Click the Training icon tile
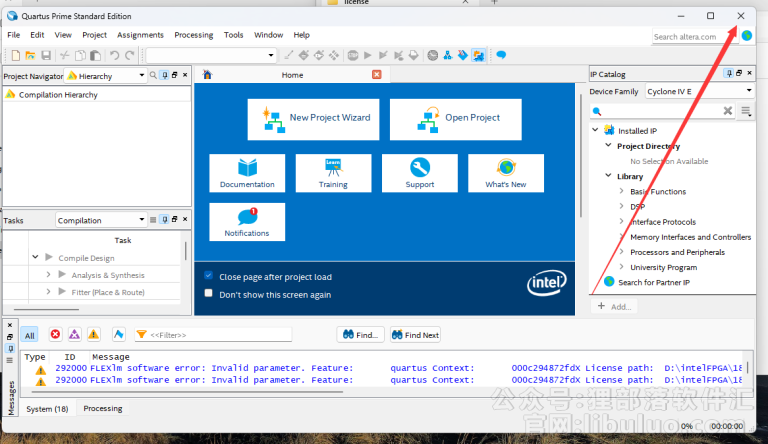 (333, 172)
